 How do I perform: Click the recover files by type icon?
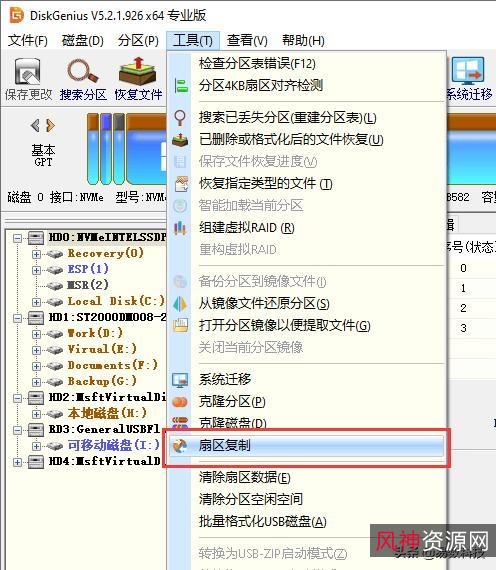(x=181, y=184)
